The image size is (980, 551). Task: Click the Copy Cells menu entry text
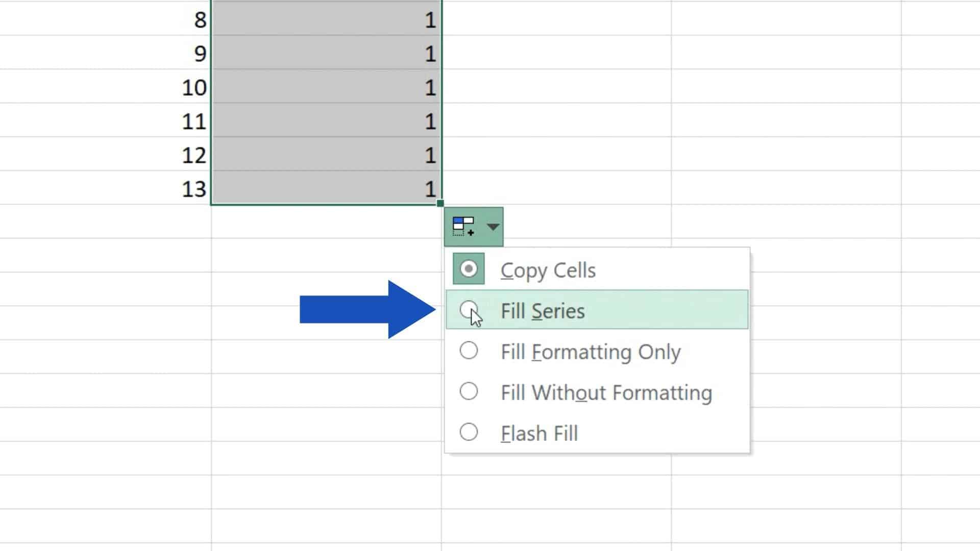click(x=547, y=270)
